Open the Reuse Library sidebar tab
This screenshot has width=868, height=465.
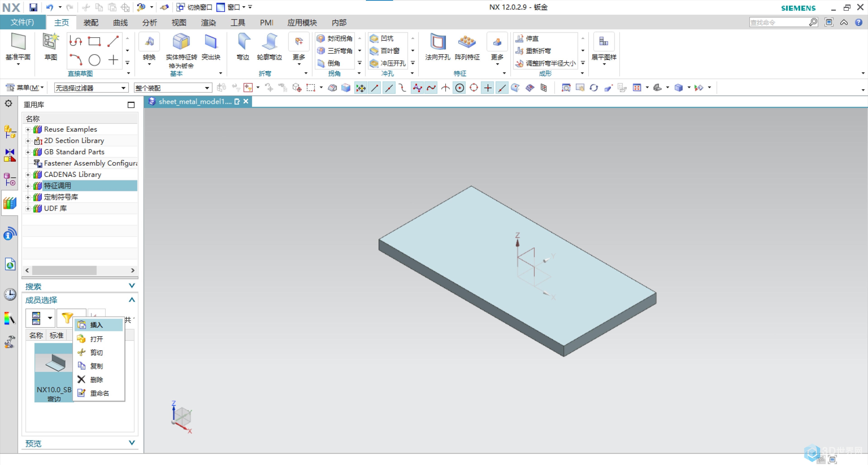(x=10, y=203)
